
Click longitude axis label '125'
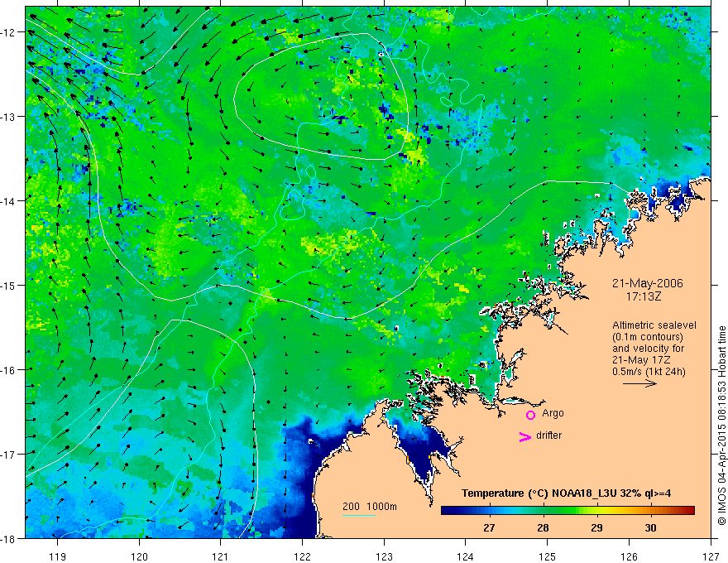point(548,556)
